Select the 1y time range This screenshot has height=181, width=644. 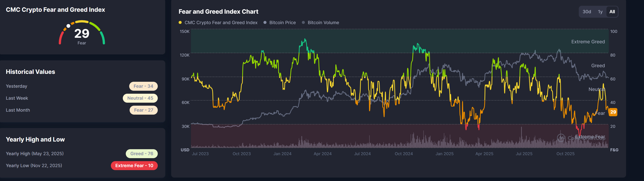(x=600, y=12)
